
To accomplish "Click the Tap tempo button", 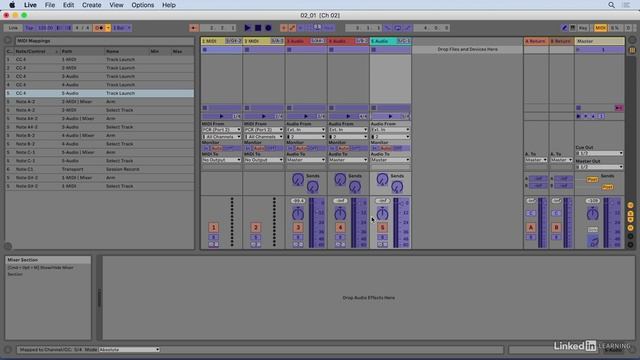I will tap(29, 28).
